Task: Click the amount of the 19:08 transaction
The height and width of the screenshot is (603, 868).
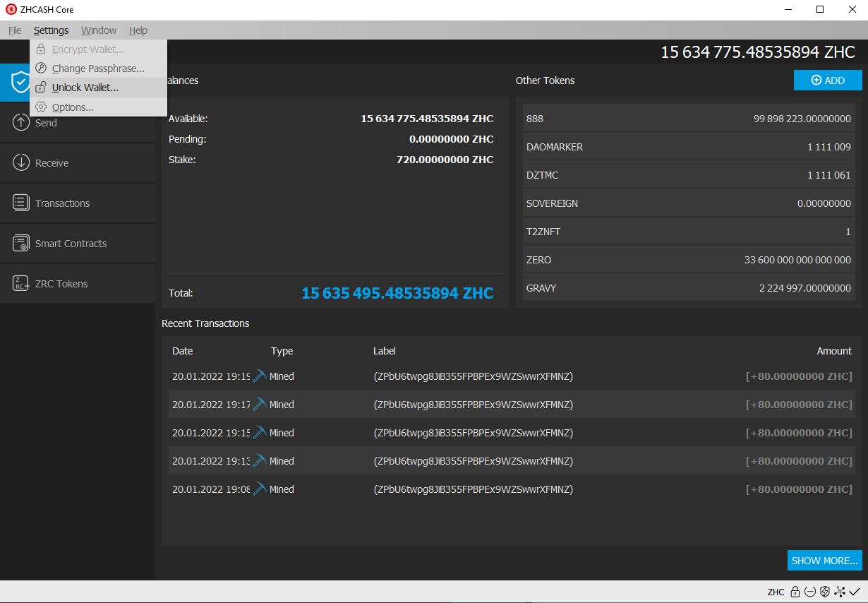Action: click(799, 489)
